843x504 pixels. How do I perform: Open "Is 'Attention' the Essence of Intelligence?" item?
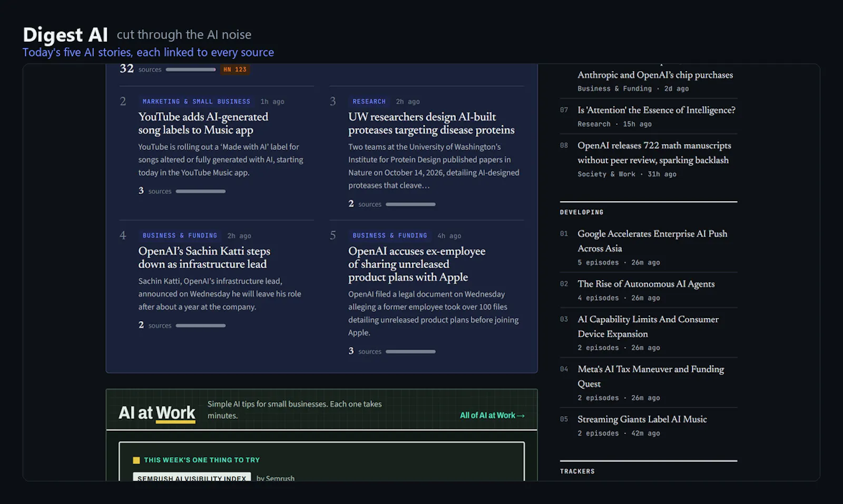(656, 110)
